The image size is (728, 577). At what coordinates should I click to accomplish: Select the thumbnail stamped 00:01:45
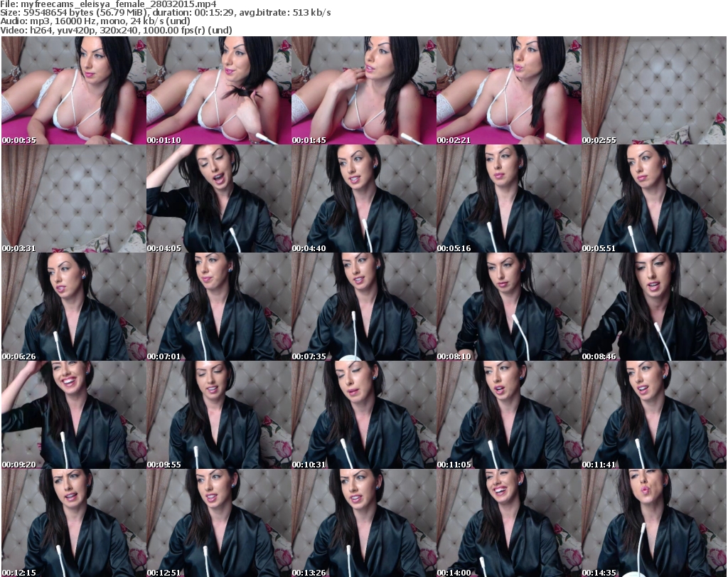tap(363, 90)
